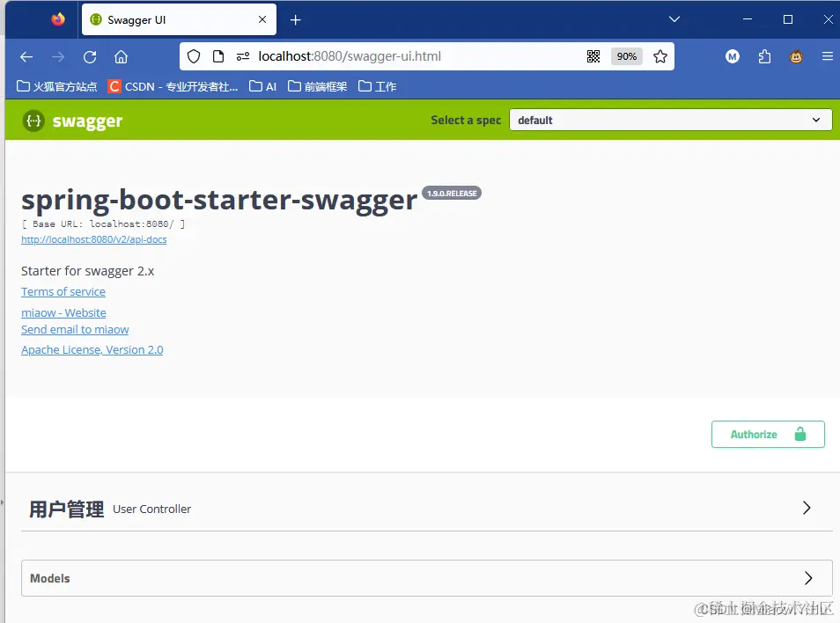Image resolution: width=840 pixels, height=623 pixels.
Task: Open the M account extension icon
Action: [733, 56]
